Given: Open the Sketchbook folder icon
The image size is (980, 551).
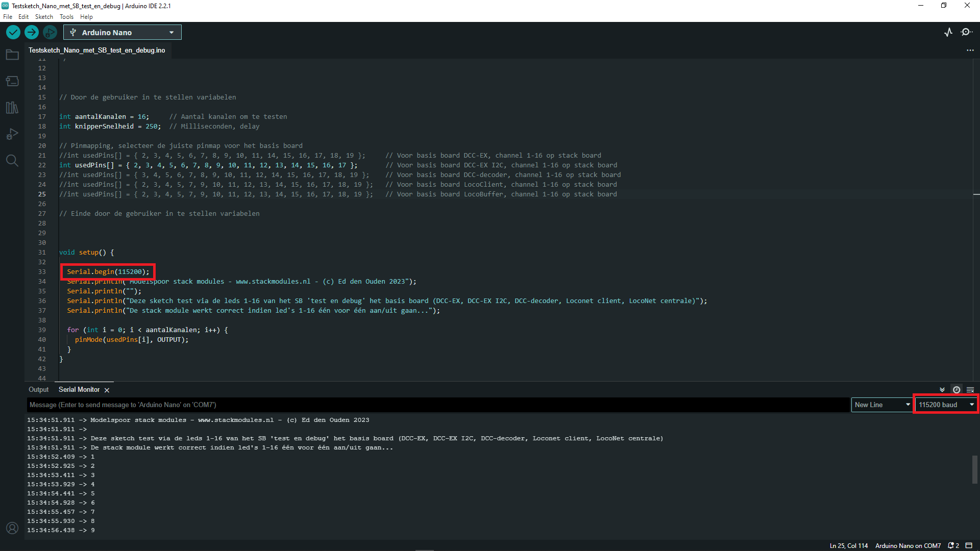Looking at the screenshot, I should pyautogui.click(x=12, y=55).
